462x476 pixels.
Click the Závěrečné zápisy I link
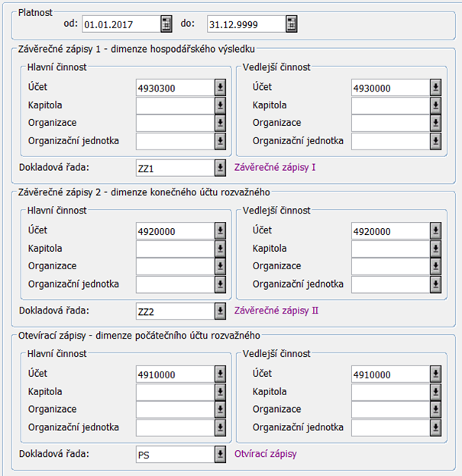275,167
